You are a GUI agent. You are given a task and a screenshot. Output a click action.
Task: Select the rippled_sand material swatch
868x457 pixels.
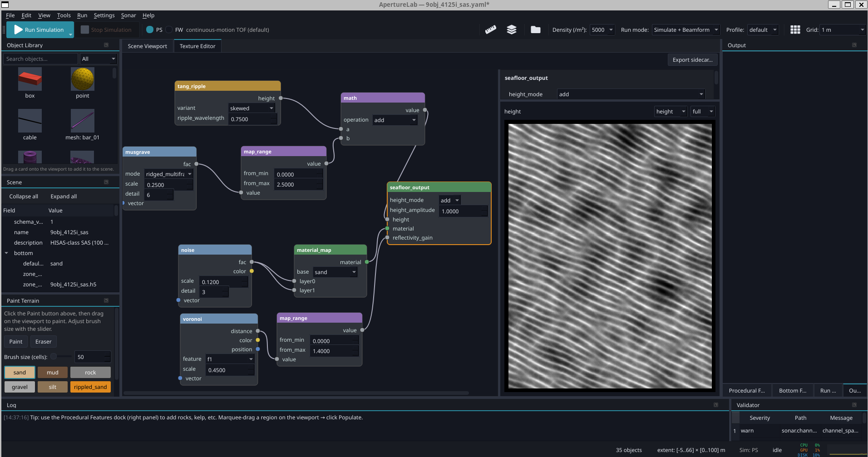pos(90,387)
